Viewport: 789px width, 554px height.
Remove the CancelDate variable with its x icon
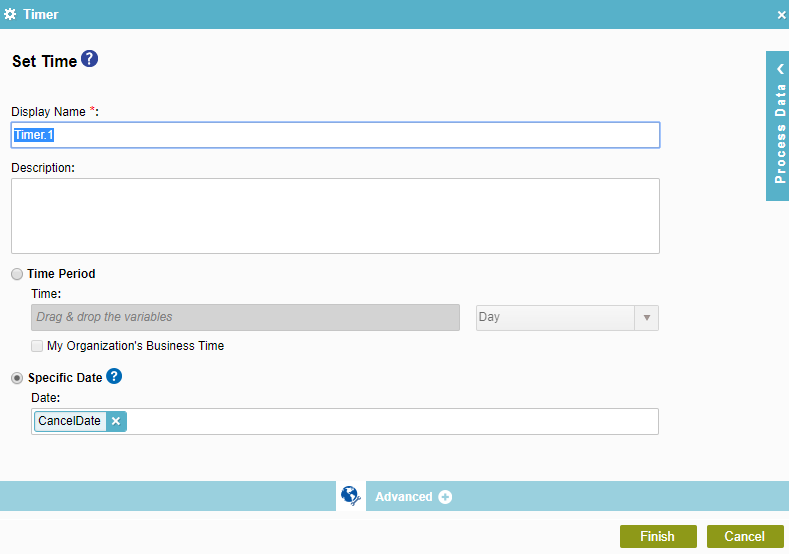pos(116,421)
